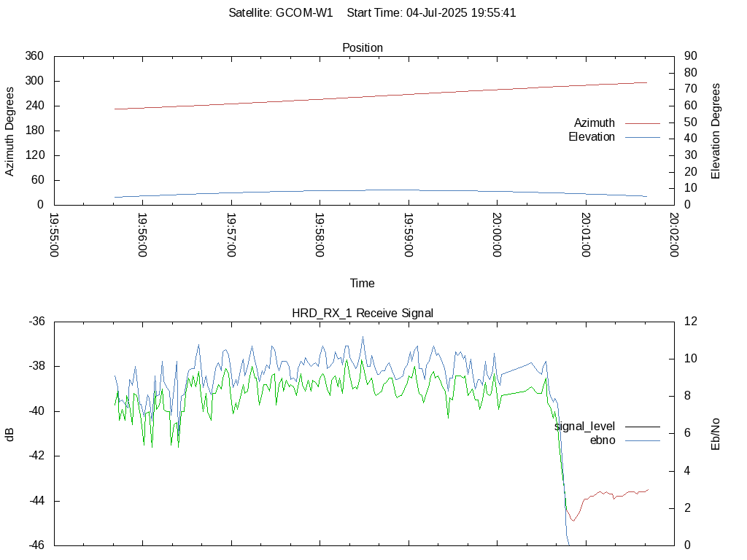
Task: Click the 300 azimuth axis value
Action: click(34, 81)
